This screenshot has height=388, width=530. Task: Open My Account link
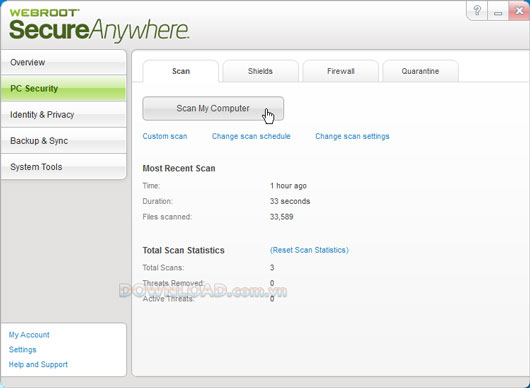click(29, 335)
